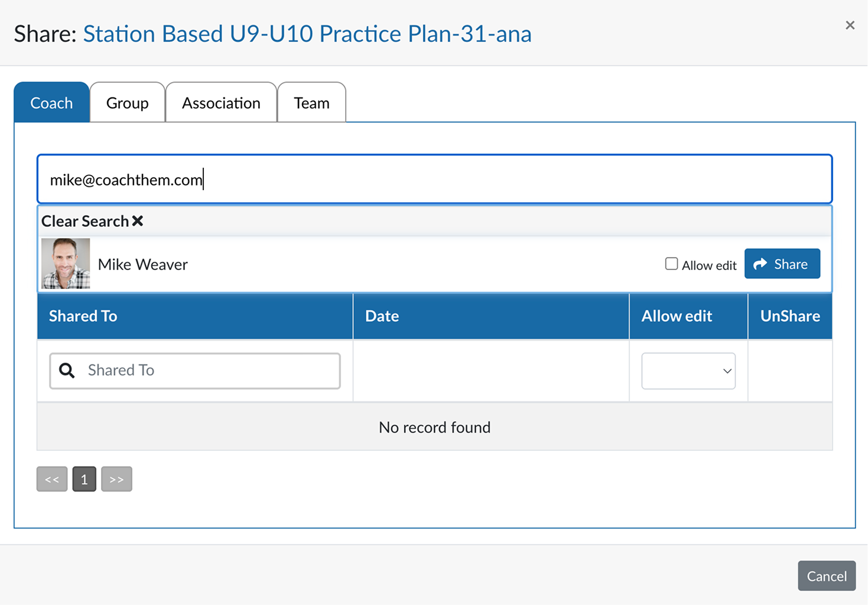Screen dimensions: 868x605
Task: Sort by Shared To column header
Action: 83,316
